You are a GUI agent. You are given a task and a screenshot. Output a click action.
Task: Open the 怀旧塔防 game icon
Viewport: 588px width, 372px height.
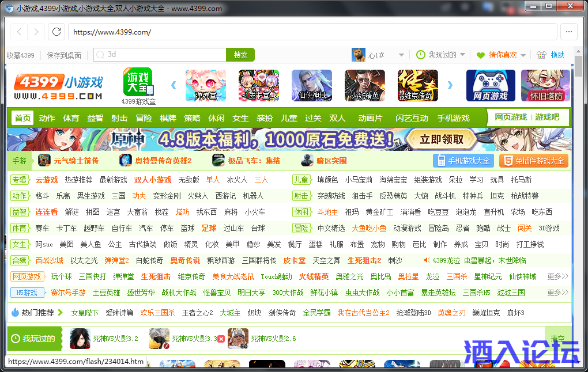click(545, 85)
